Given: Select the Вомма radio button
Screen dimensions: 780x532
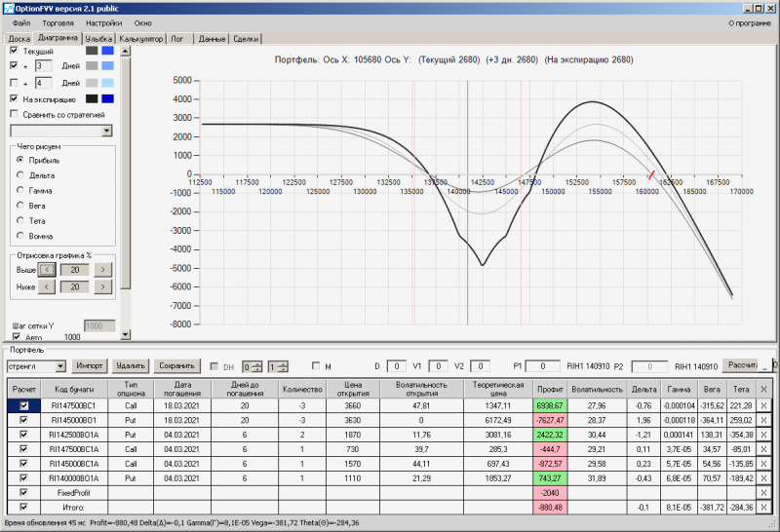Looking at the screenshot, I should (x=19, y=235).
